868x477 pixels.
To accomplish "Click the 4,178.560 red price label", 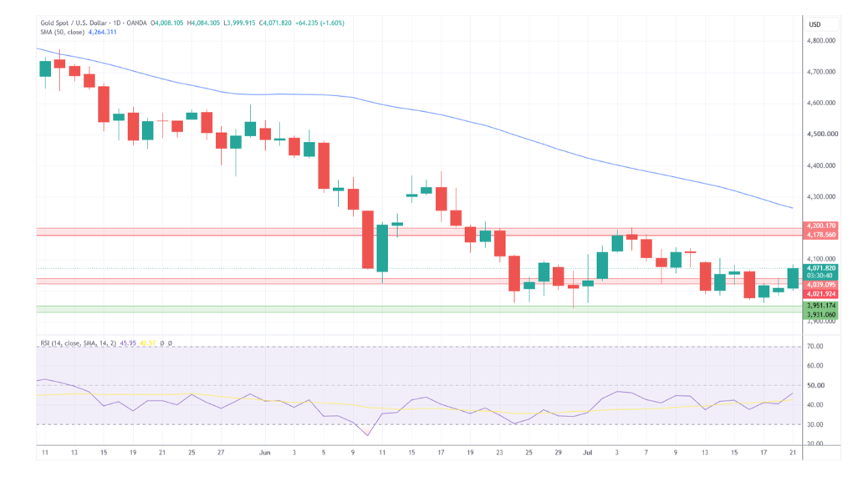I will 820,235.
